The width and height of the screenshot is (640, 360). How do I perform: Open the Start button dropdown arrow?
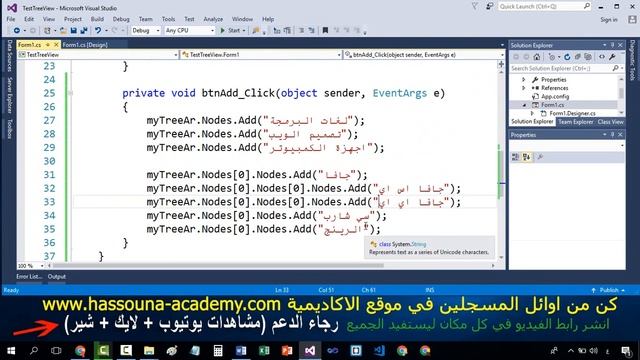tap(244, 31)
